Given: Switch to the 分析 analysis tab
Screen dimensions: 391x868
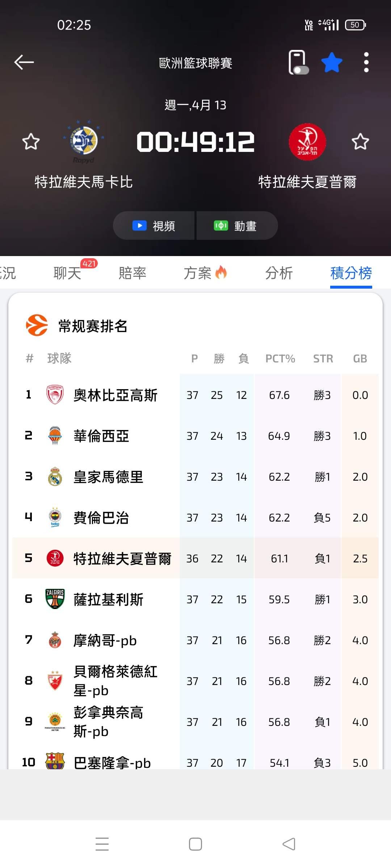Looking at the screenshot, I should (279, 273).
